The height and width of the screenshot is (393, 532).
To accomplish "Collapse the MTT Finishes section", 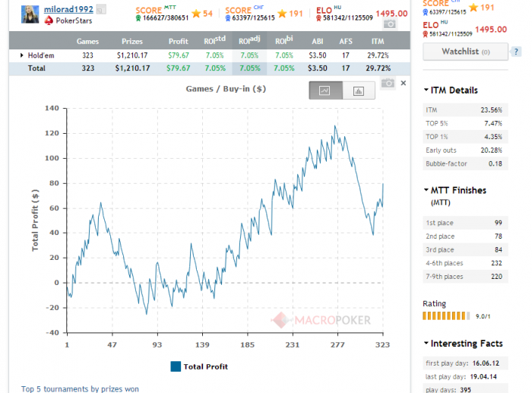I will click(x=426, y=190).
